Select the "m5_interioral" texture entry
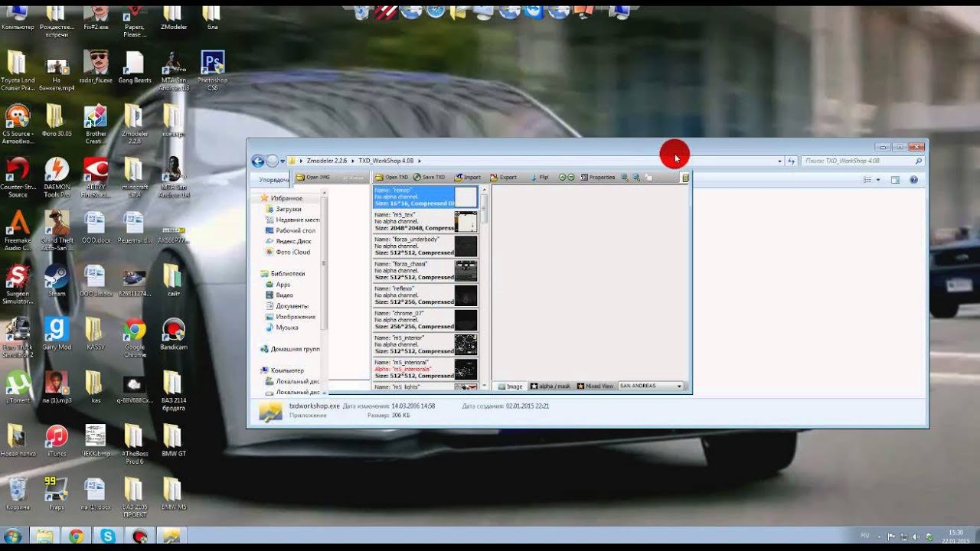The height and width of the screenshot is (551, 980). tap(425, 369)
